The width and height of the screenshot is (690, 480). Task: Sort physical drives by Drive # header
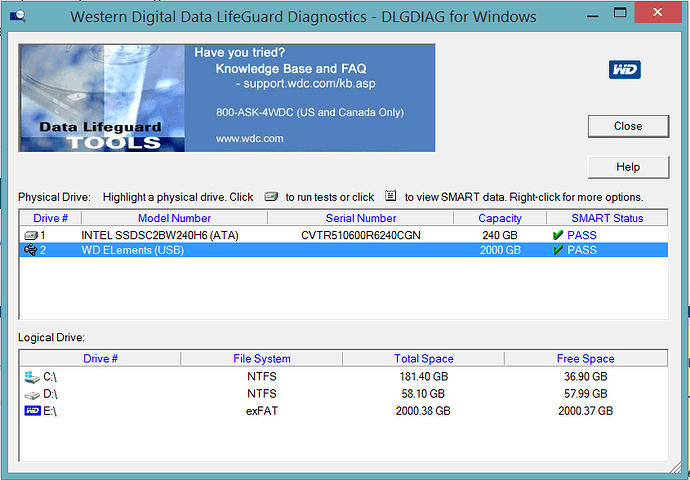[51, 218]
